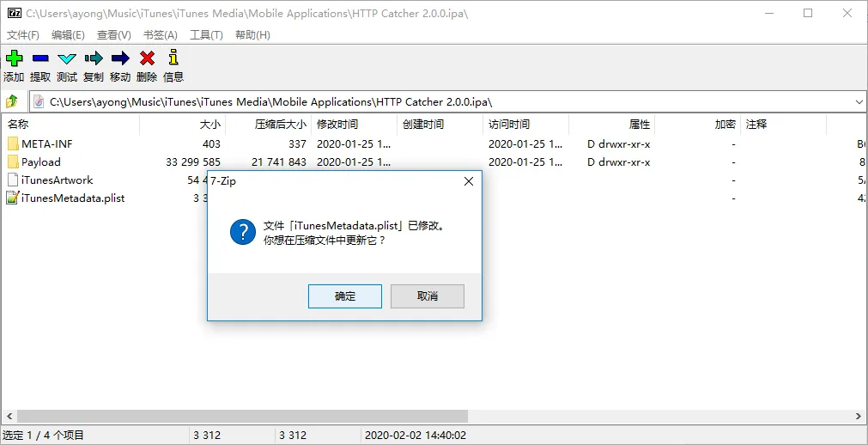Sort by the 加密 column header
This screenshot has width=868, height=445.
697,124
